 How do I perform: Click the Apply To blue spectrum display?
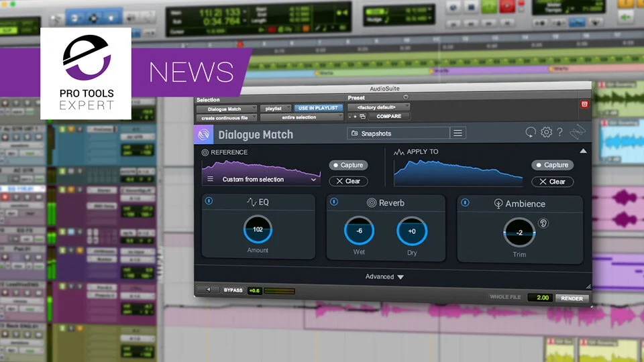click(458, 173)
